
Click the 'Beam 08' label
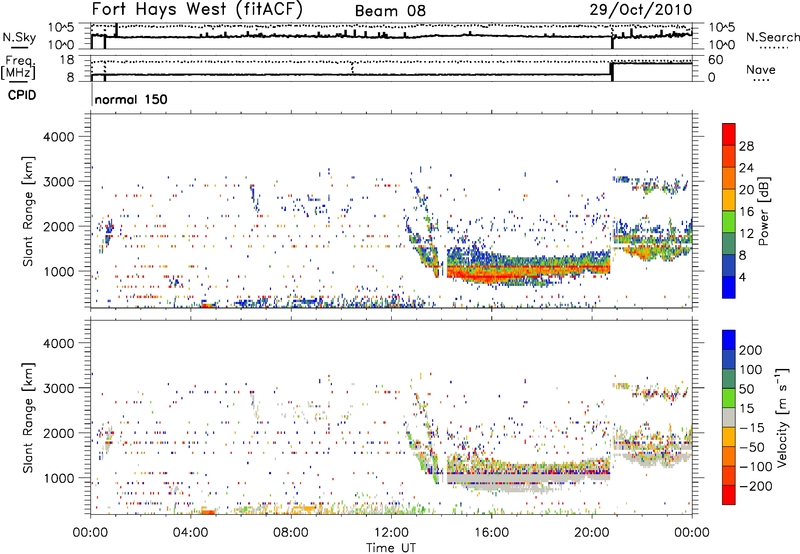click(390, 11)
